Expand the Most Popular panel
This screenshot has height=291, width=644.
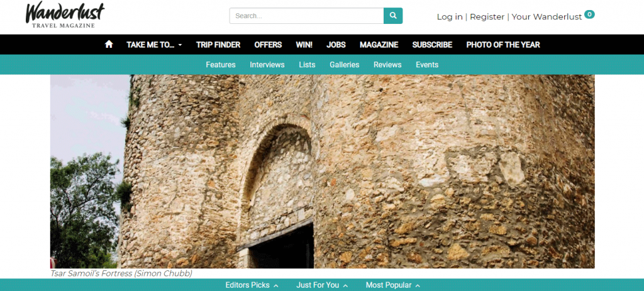(392, 285)
